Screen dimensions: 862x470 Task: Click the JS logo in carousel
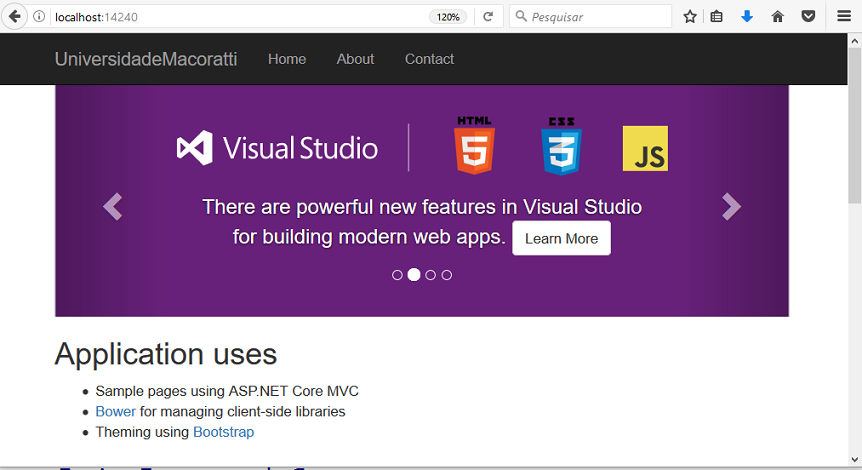[645, 148]
